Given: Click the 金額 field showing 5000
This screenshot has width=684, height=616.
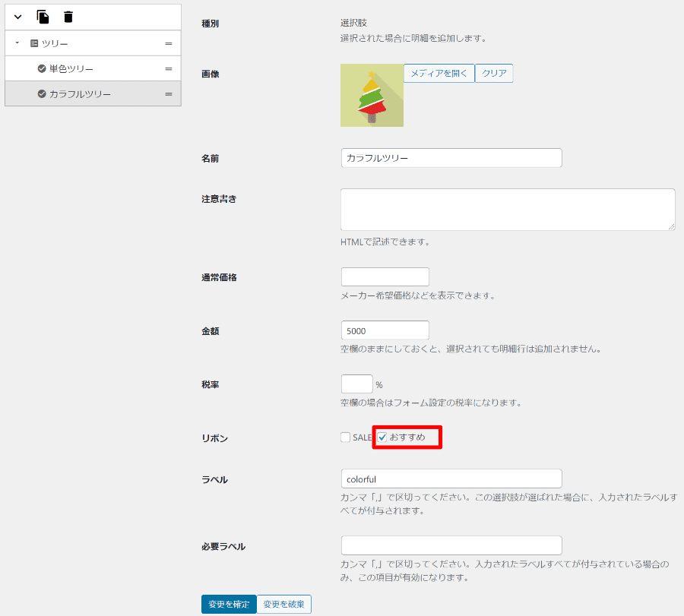Looking at the screenshot, I should (385, 330).
